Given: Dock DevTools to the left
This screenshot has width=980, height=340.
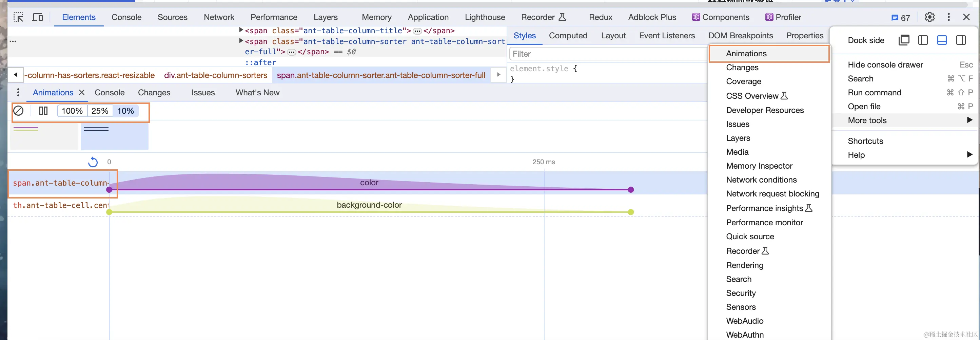Looking at the screenshot, I should point(923,40).
